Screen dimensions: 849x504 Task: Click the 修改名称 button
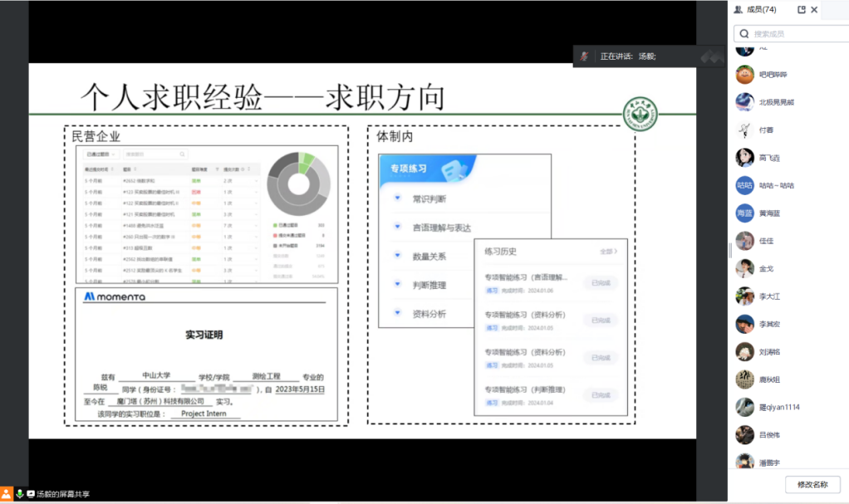[x=812, y=484]
